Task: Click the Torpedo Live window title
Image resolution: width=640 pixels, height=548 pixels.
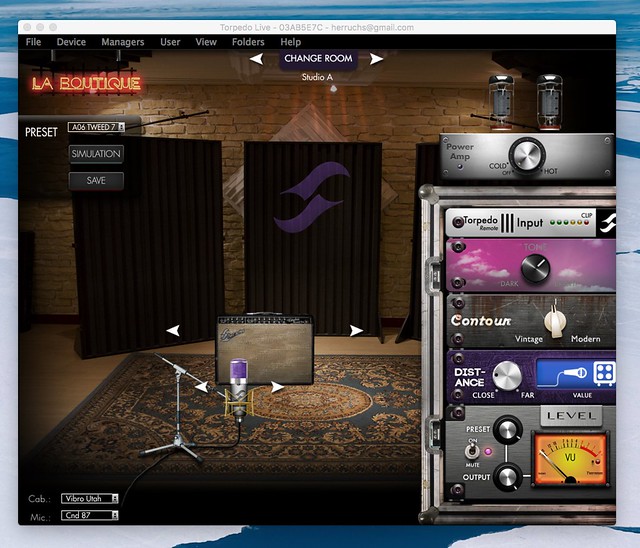Action: (317, 27)
